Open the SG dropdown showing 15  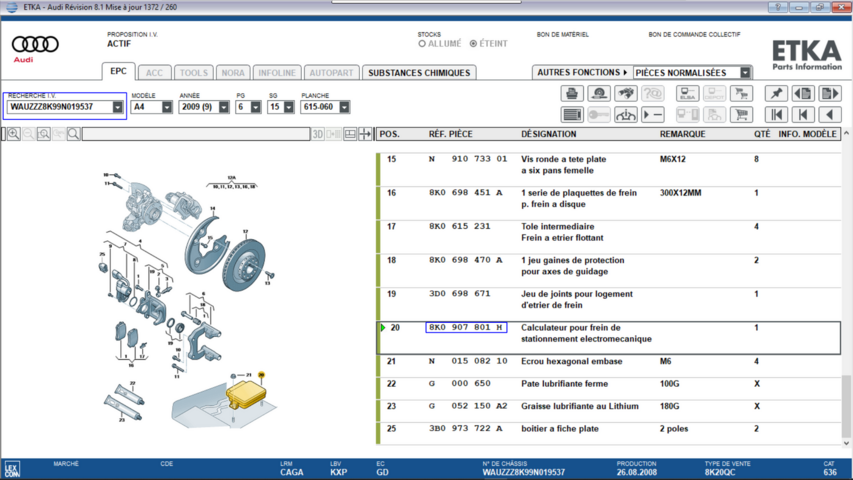point(289,107)
